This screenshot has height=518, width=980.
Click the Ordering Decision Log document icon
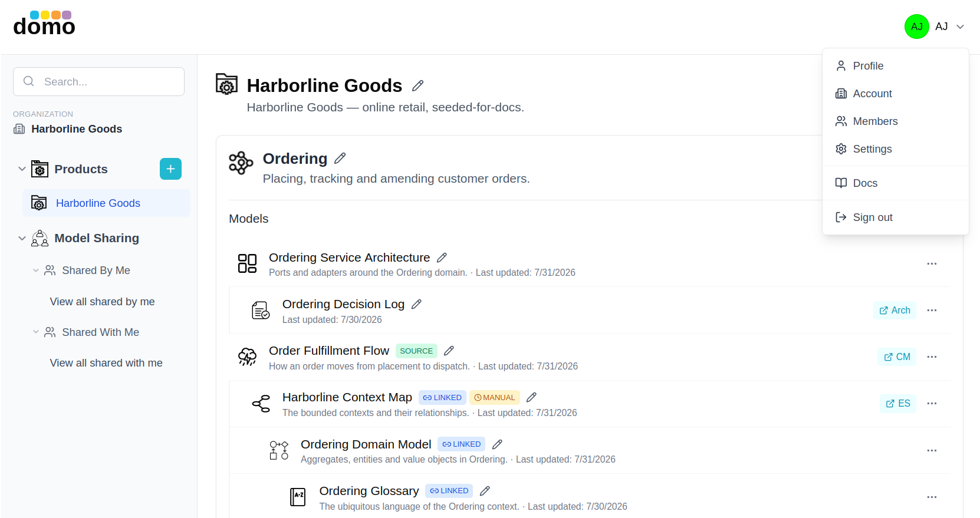(261, 310)
